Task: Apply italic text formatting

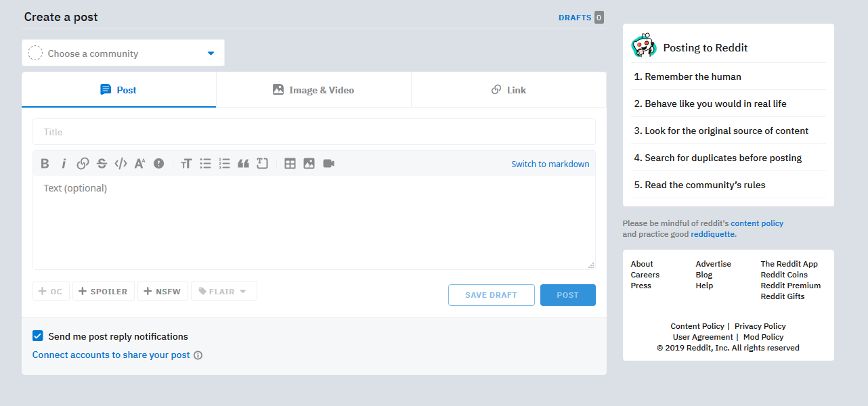Action: click(64, 163)
